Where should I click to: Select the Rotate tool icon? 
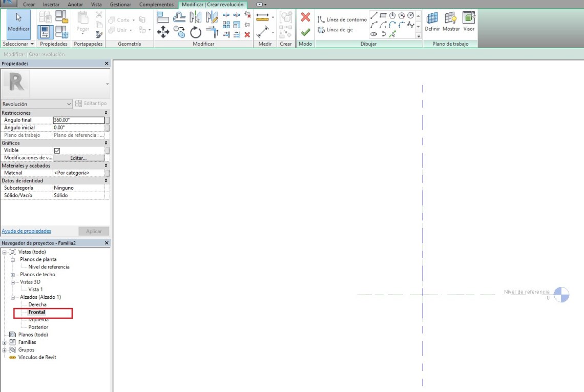point(196,33)
